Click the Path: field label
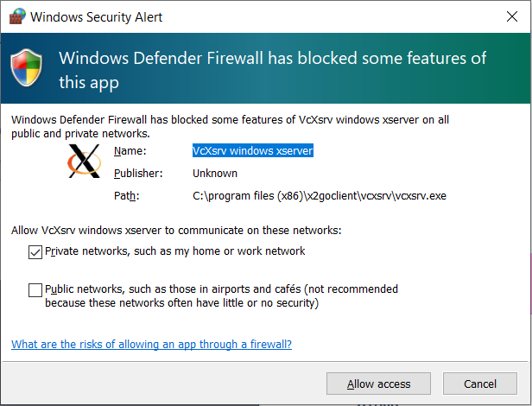This screenshot has width=532, height=406. (x=127, y=196)
